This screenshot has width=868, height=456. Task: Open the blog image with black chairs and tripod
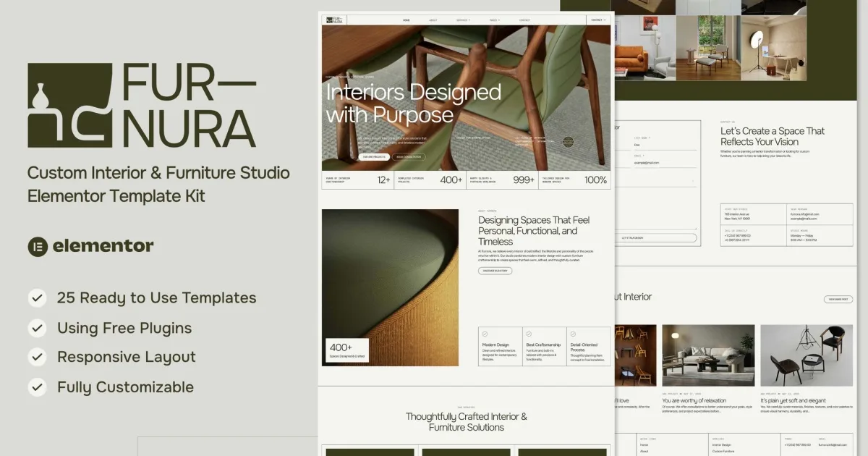click(807, 355)
